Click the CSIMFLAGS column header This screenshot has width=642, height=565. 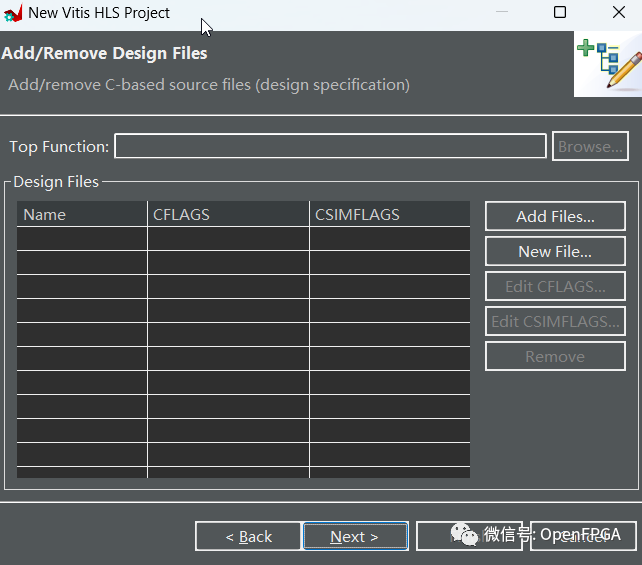pyautogui.click(x=390, y=214)
